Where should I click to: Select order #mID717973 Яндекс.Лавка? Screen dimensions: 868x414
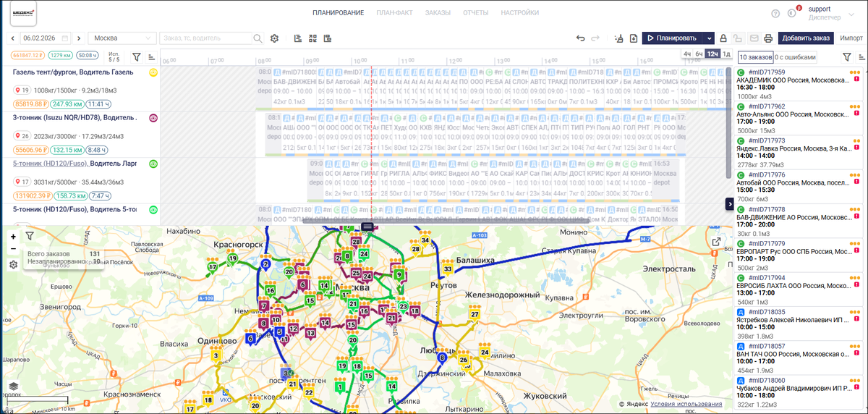tap(799, 152)
